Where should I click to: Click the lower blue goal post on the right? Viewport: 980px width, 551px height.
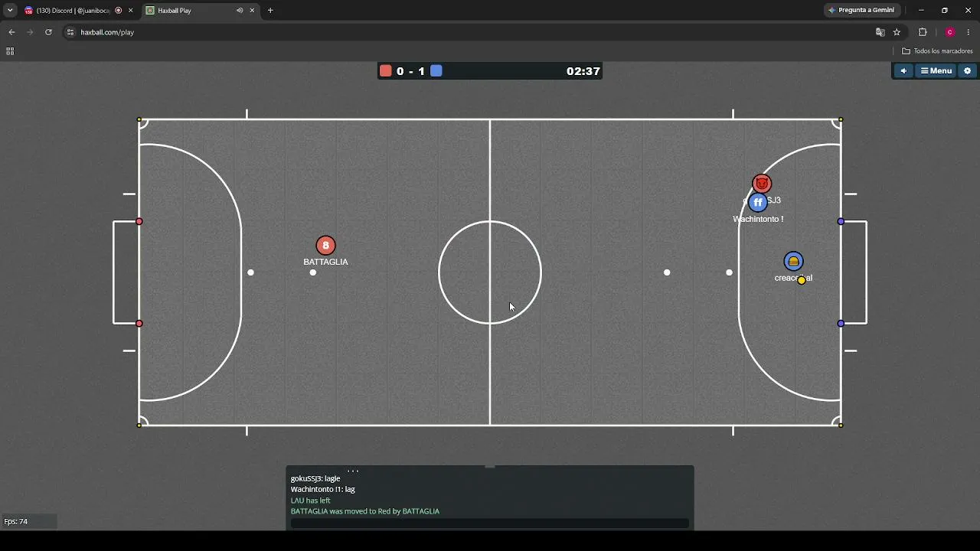[841, 324]
